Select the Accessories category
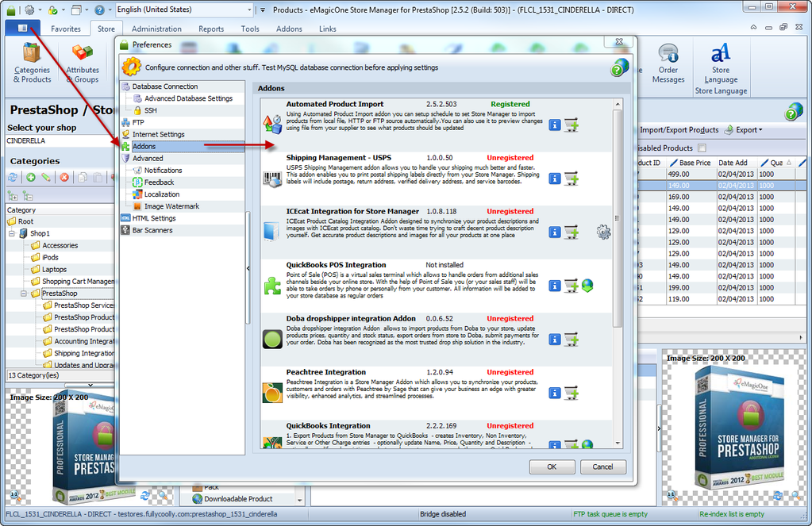This screenshot has width=812, height=526. click(x=60, y=245)
